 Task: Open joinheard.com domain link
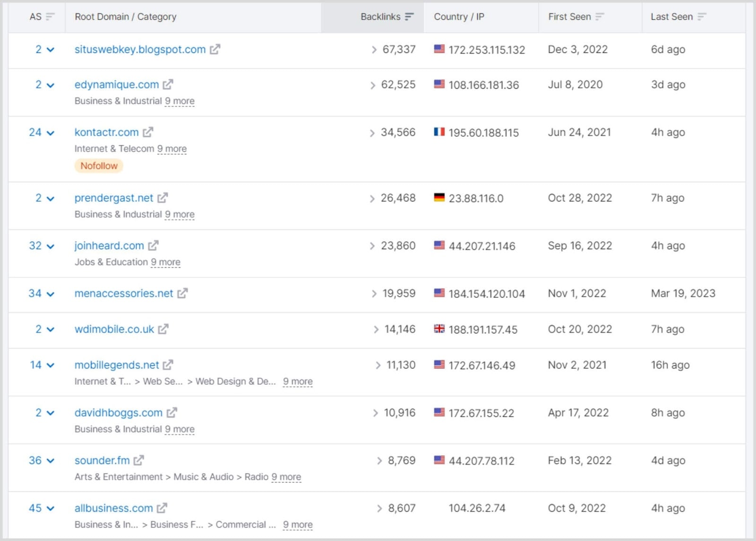click(x=109, y=245)
